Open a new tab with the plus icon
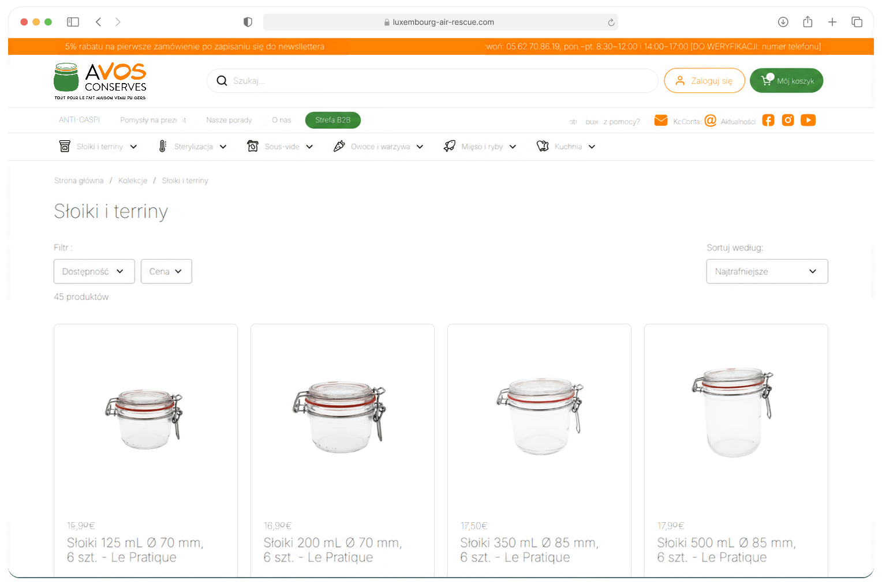 pyautogui.click(x=832, y=22)
